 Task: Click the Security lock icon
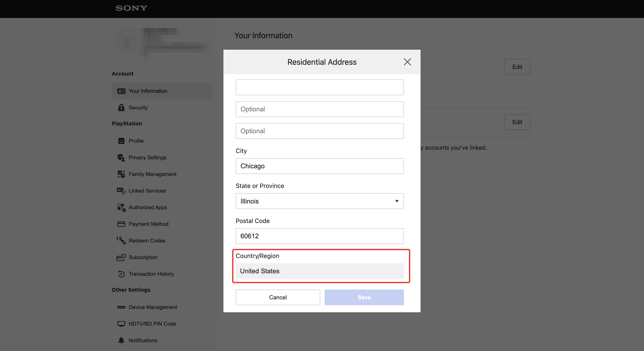[x=121, y=107]
